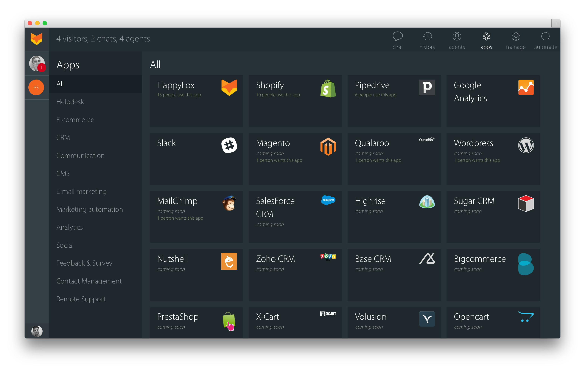
Task: Open visitor avatar with red notification badge
Action: coord(37,63)
